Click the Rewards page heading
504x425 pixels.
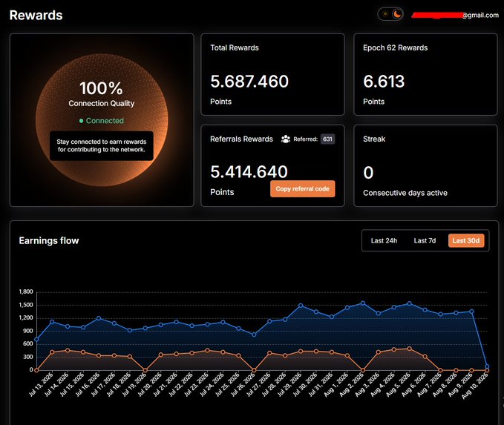pos(36,16)
